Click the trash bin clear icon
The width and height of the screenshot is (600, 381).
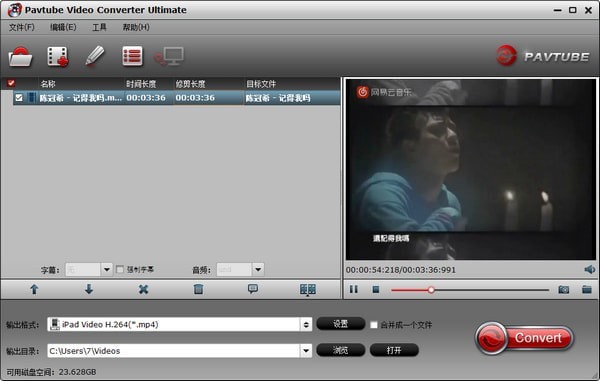click(x=198, y=289)
